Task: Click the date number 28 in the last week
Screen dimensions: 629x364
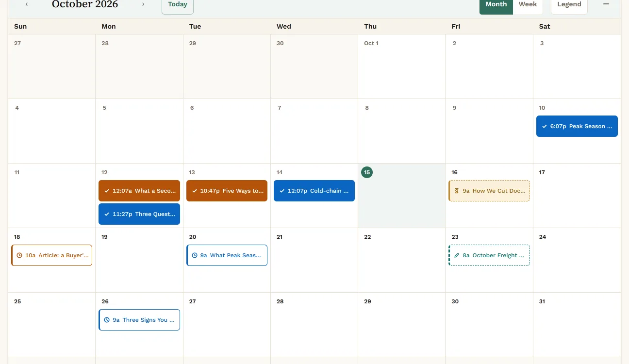Action: point(280,301)
